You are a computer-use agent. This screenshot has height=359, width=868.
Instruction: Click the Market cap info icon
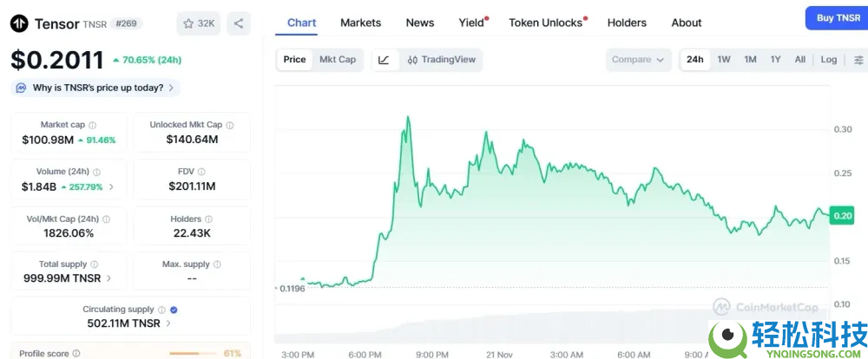(x=93, y=125)
